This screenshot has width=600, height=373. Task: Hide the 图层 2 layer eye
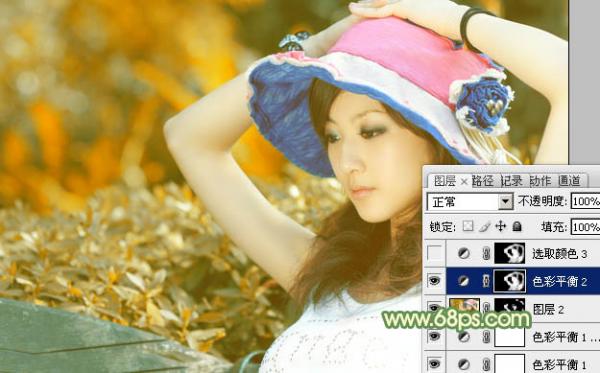pos(434,308)
